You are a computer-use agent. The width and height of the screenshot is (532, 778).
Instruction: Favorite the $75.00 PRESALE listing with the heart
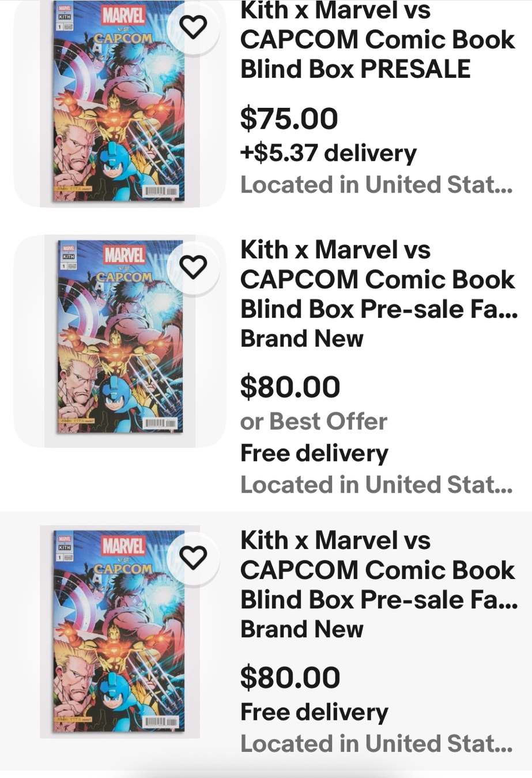tap(193, 27)
